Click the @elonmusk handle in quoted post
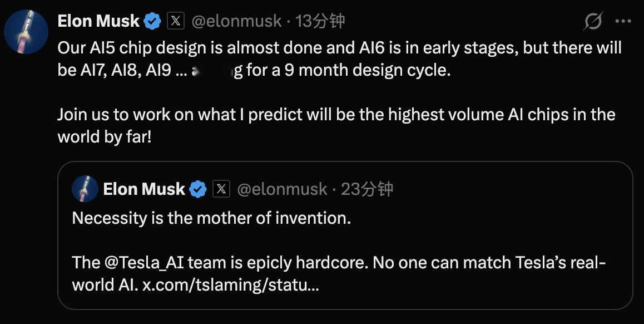Viewport: 644px width, 324px height. click(x=282, y=189)
